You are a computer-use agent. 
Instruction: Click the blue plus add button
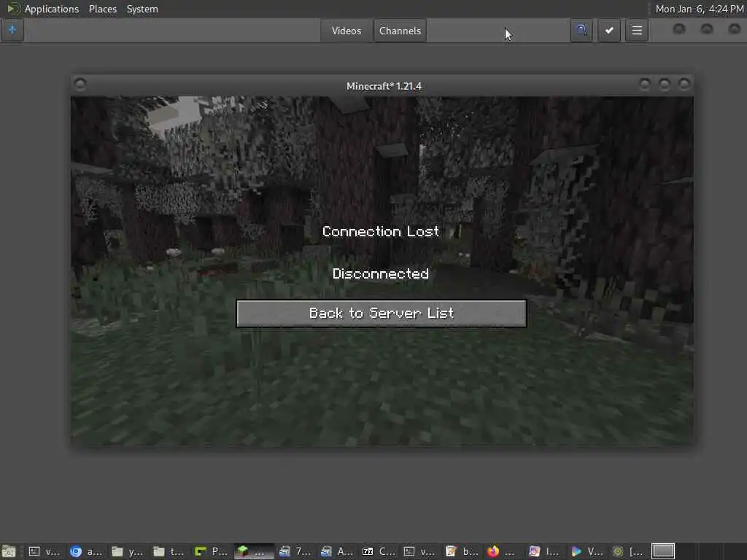(x=12, y=30)
